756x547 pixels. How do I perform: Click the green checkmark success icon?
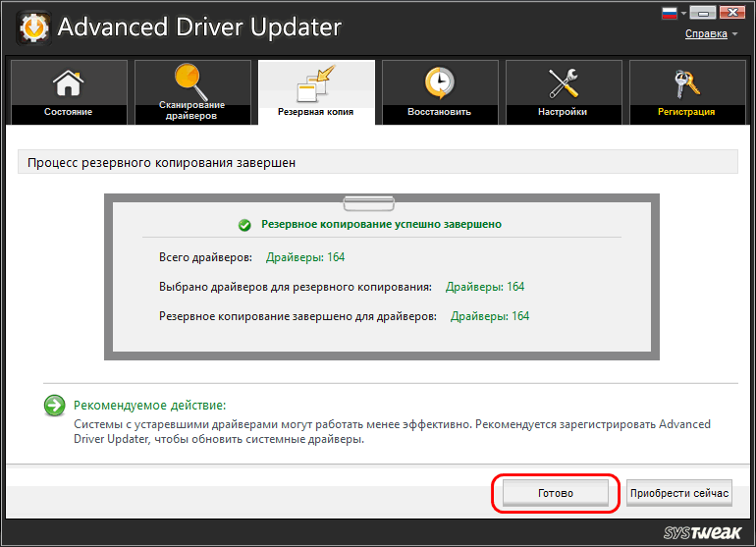click(x=244, y=225)
